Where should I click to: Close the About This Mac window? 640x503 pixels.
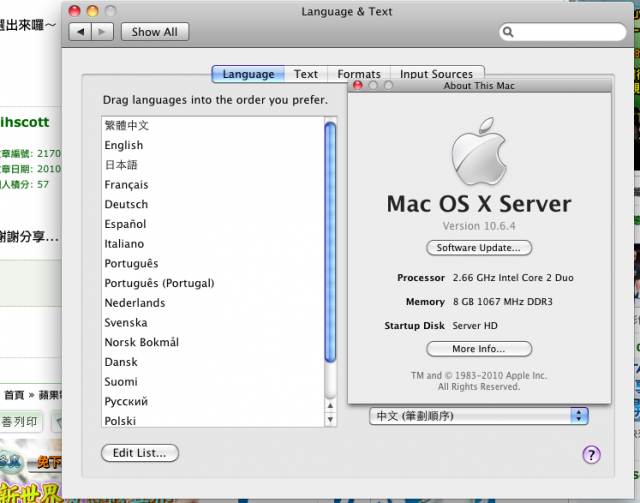click(x=358, y=85)
